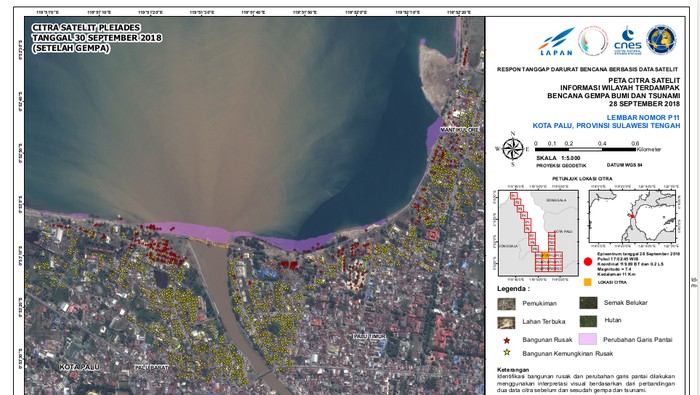Click the round emblem right of CNES logo
Image resolution: width=700 pixels, height=395 pixels.
pyautogui.click(x=661, y=40)
